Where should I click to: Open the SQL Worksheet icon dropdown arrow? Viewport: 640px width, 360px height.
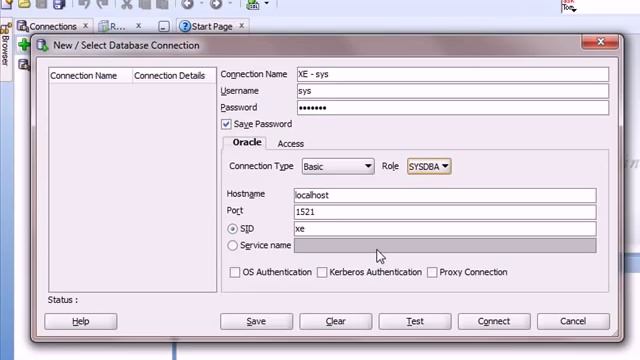(267, 4)
